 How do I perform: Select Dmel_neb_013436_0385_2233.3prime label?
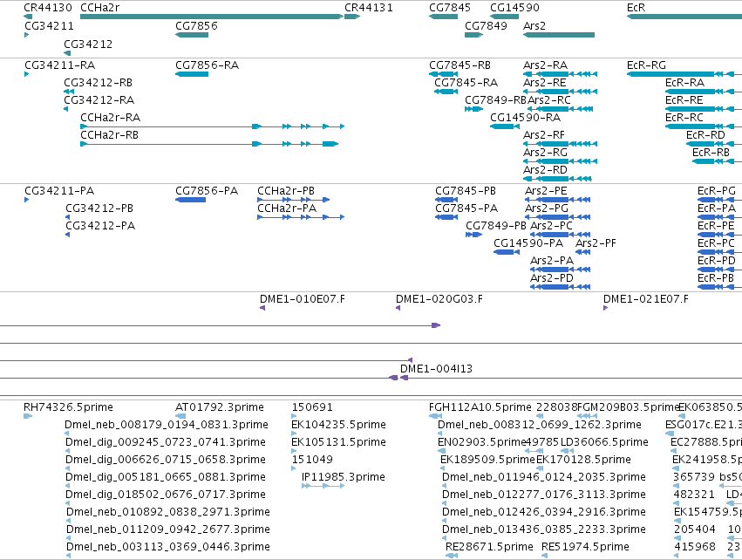(544, 529)
